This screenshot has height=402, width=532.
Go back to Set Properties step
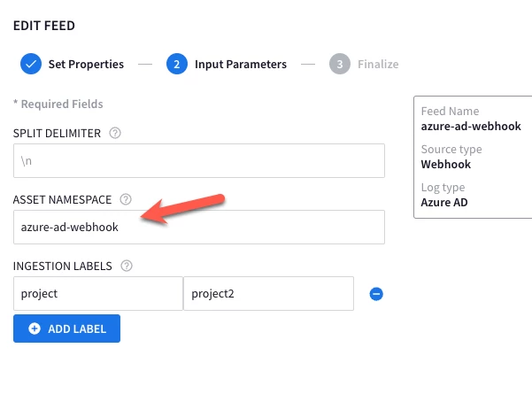(x=86, y=64)
